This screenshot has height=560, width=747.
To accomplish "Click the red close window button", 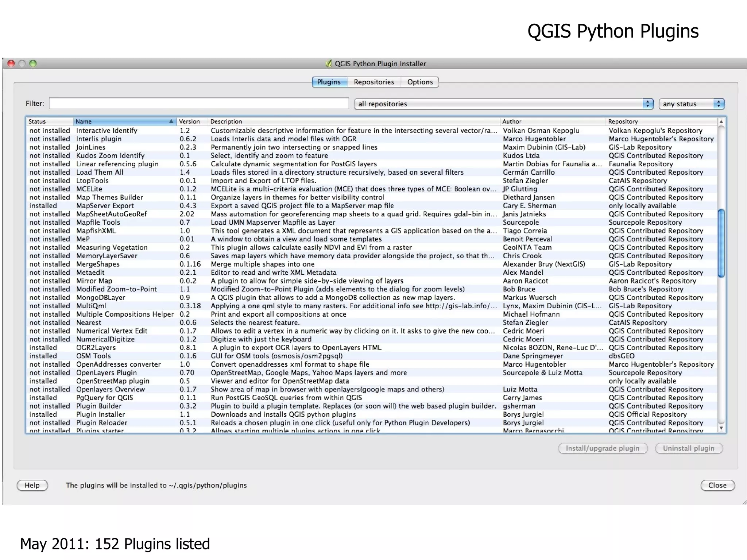I will pos(11,63).
